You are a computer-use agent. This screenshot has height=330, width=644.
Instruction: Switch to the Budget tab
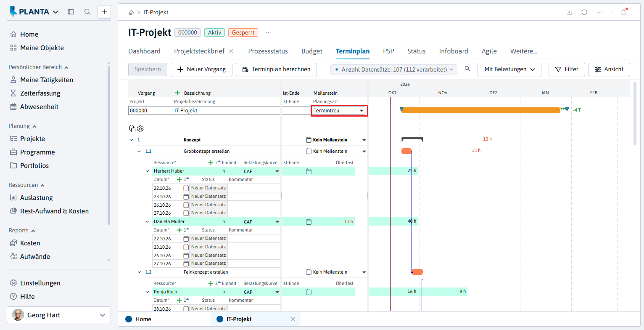point(312,51)
